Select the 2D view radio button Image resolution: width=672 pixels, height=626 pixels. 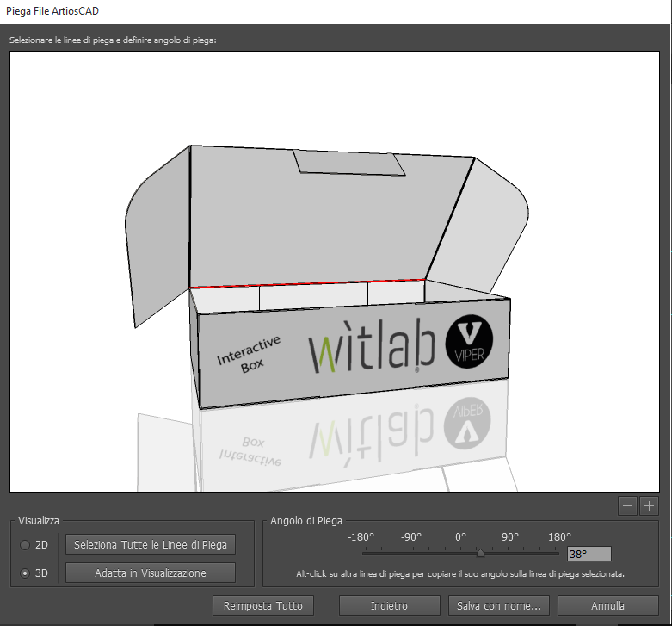[x=25, y=545]
